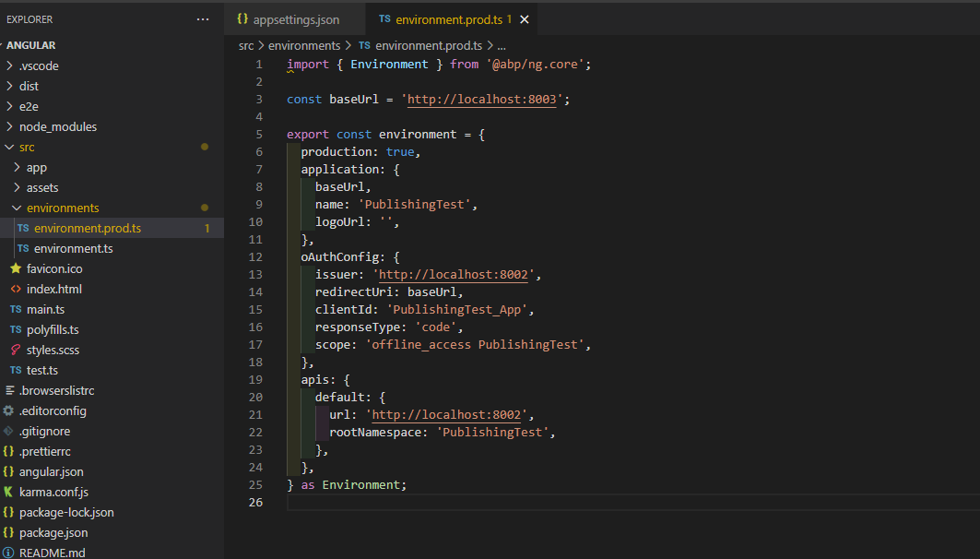Click the 'PublishingTest_App' clientId string
This screenshot has height=559, width=980.
tap(456, 310)
